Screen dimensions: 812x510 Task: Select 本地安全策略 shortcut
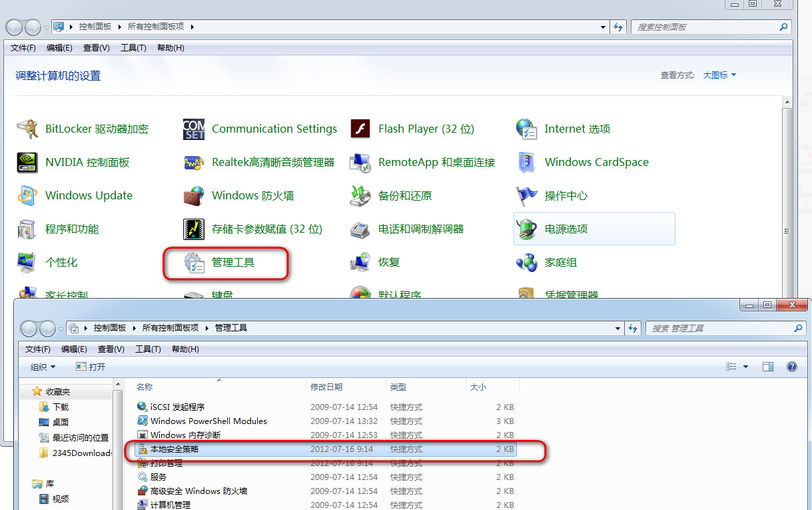tap(326, 449)
